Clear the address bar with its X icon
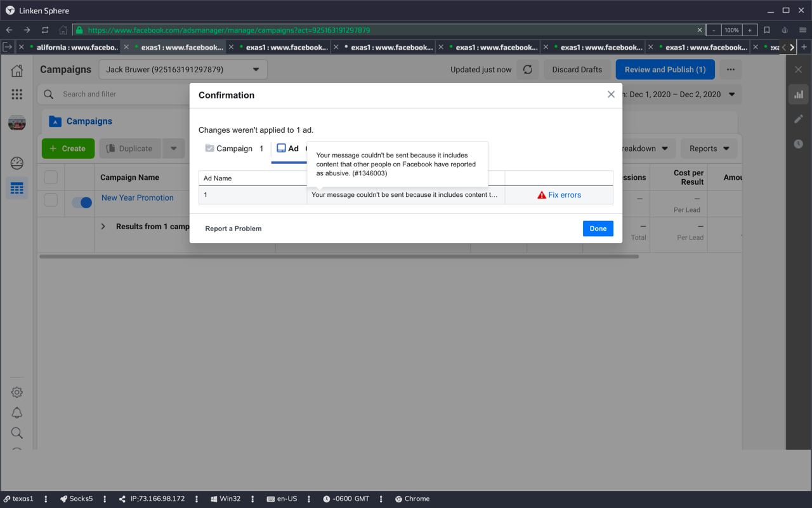This screenshot has height=508, width=812. (x=700, y=30)
